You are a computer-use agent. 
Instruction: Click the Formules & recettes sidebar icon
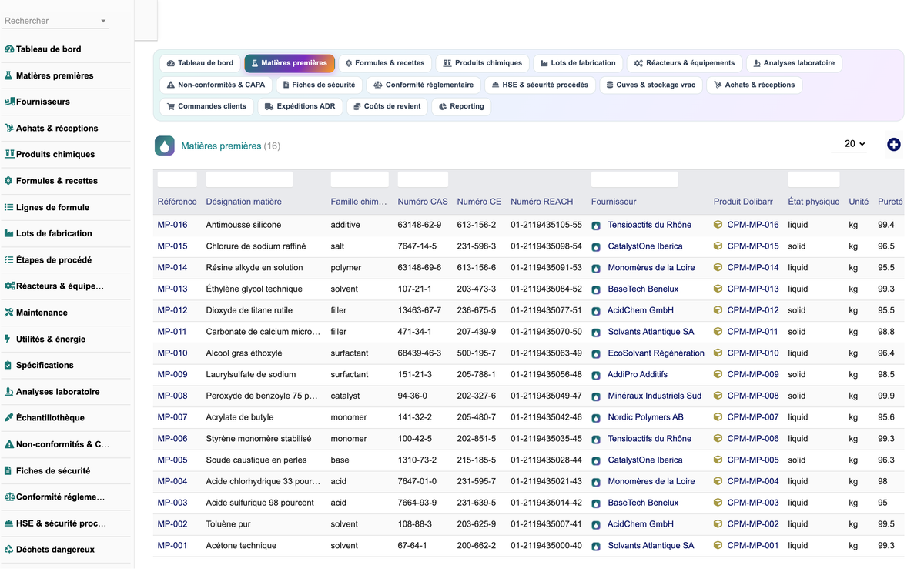(x=9, y=181)
